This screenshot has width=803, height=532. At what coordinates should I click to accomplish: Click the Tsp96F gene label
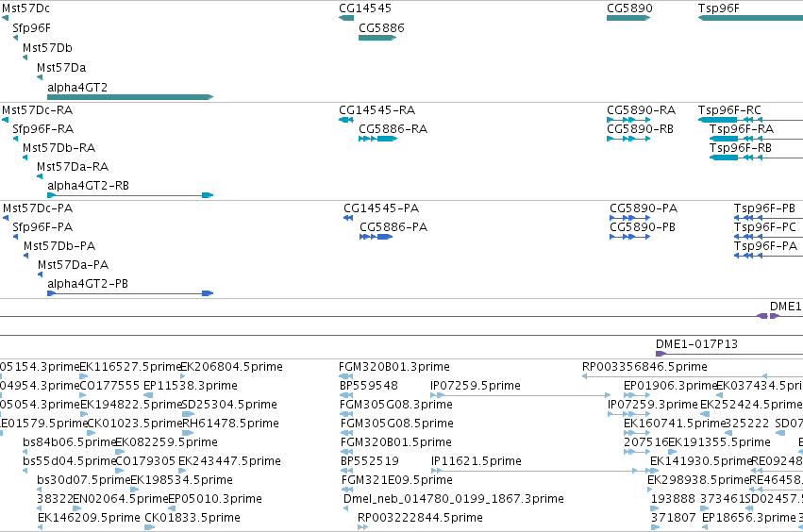[x=718, y=8]
